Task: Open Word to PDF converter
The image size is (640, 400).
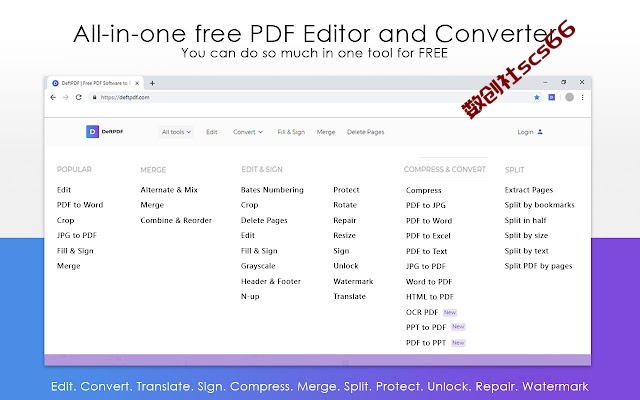Action: [x=429, y=282]
